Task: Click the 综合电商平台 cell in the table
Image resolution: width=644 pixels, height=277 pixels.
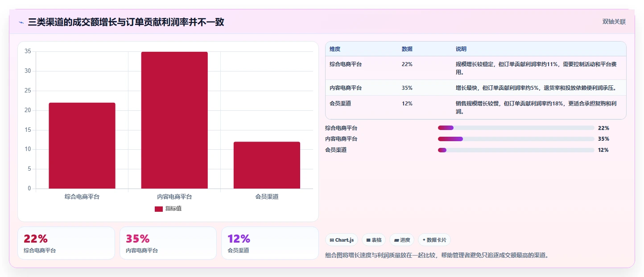Action: pyautogui.click(x=346, y=64)
